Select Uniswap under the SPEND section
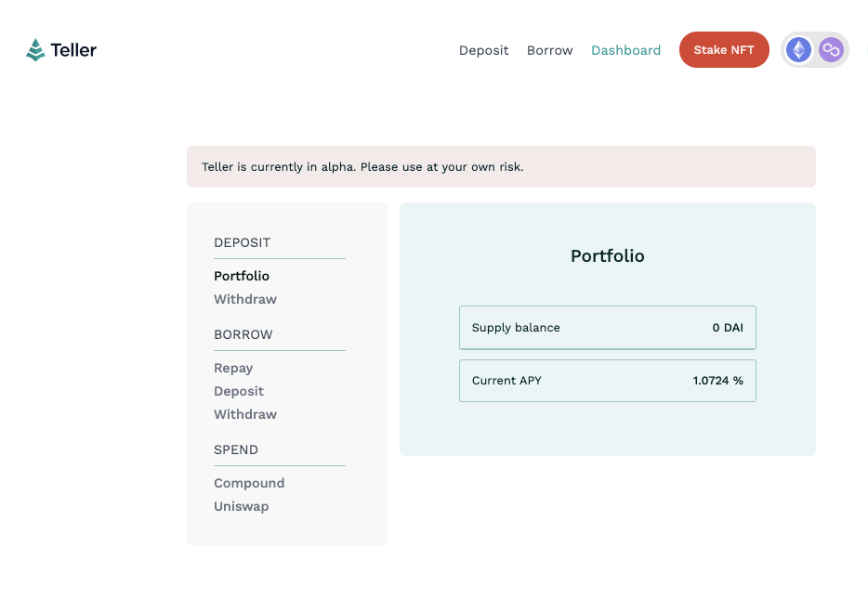This screenshot has height=599, width=868. (x=242, y=507)
